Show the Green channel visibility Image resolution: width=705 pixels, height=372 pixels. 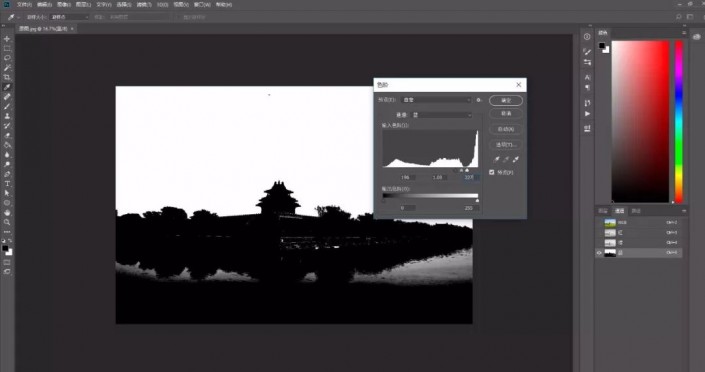[599, 243]
